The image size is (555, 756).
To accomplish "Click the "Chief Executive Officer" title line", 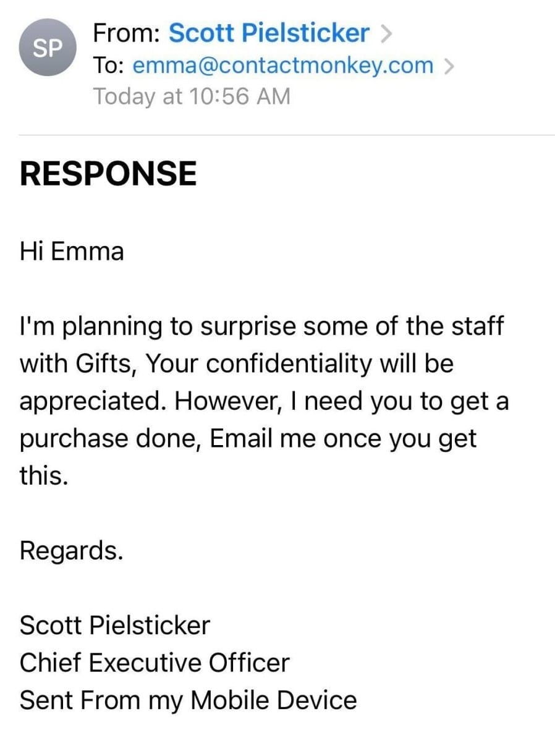I will click(155, 663).
